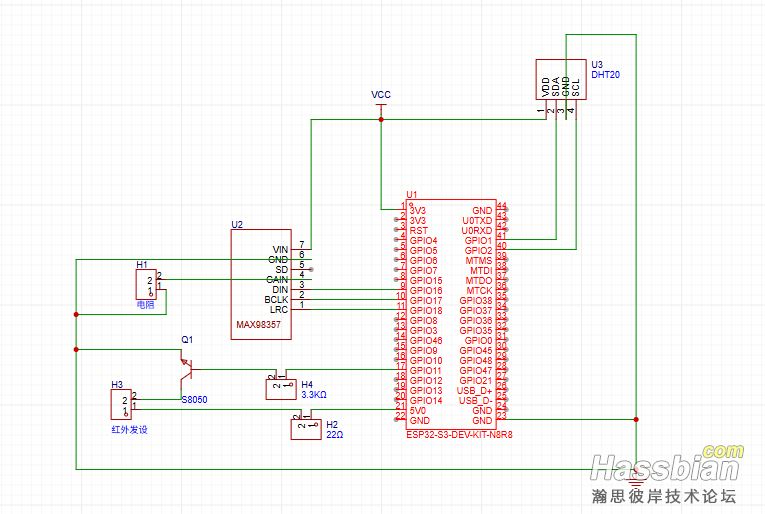The width and height of the screenshot is (765, 514).
Task: Click the U3 designator label
Action: pyautogui.click(x=597, y=64)
